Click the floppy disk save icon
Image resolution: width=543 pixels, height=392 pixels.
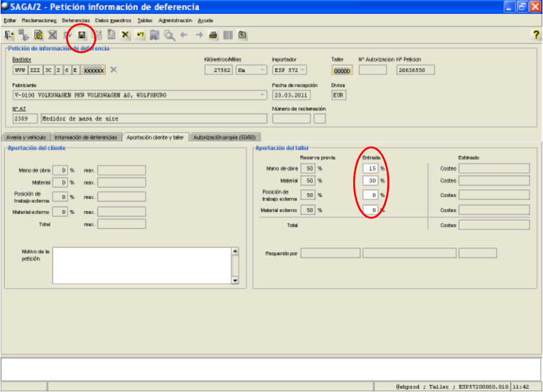(82, 35)
